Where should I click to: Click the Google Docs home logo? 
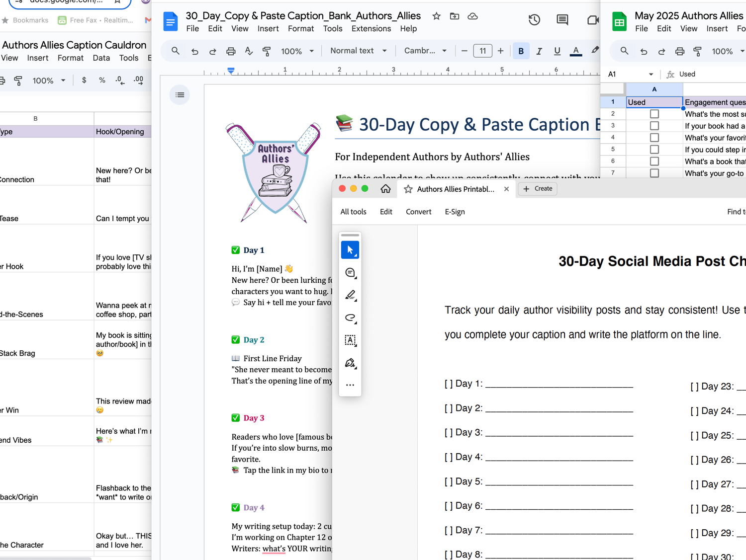click(x=170, y=21)
